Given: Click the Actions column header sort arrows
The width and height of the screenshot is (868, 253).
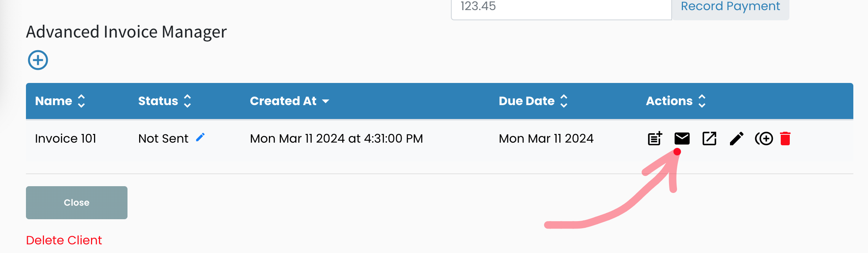Looking at the screenshot, I should tap(702, 101).
